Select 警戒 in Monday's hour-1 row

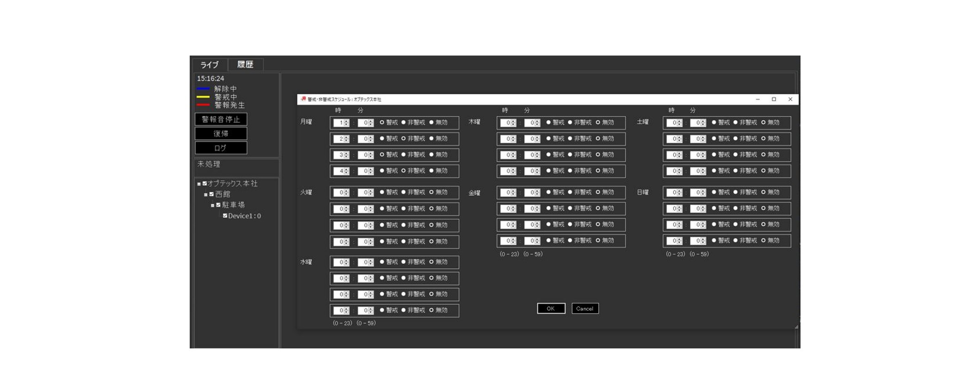coord(382,123)
